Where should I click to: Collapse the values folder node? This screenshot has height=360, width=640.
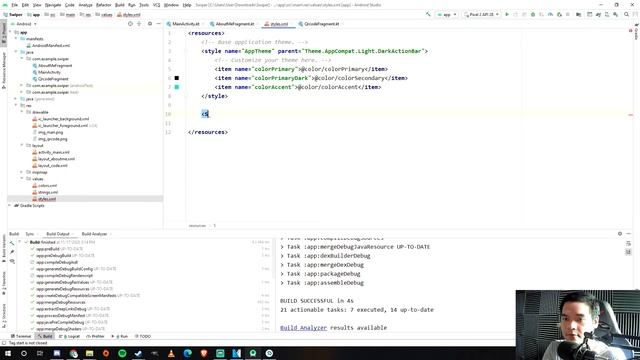pos(22,179)
